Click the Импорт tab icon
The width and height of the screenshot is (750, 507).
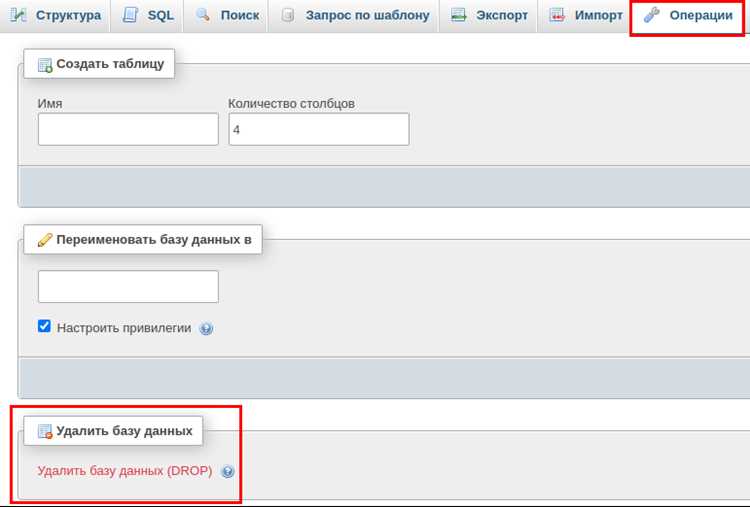pyautogui.click(x=557, y=15)
